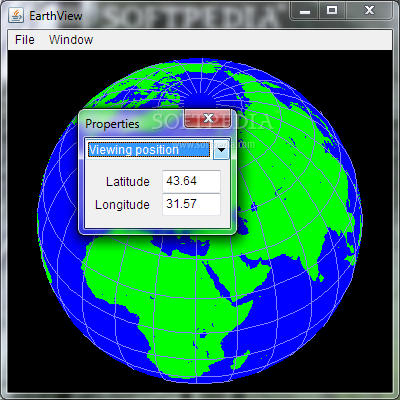
Task: Minimize the EarthView window
Action: point(305,11)
